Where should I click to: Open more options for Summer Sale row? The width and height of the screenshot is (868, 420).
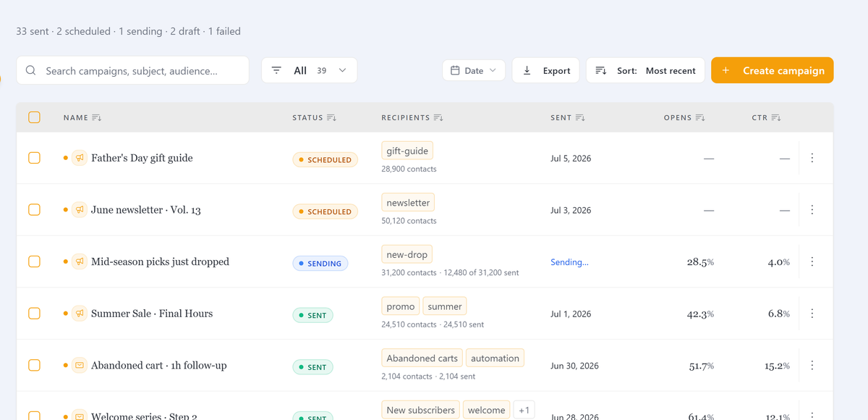pos(812,314)
